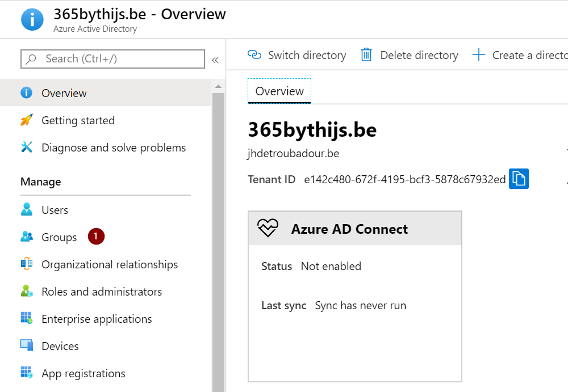The image size is (568, 392).
Task: Click the Manage section heading
Action: pyautogui.click(x=40, y=182)
